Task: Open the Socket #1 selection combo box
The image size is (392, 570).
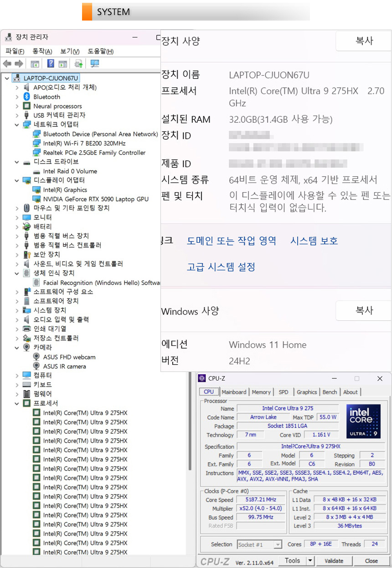Action: (259, 544)
